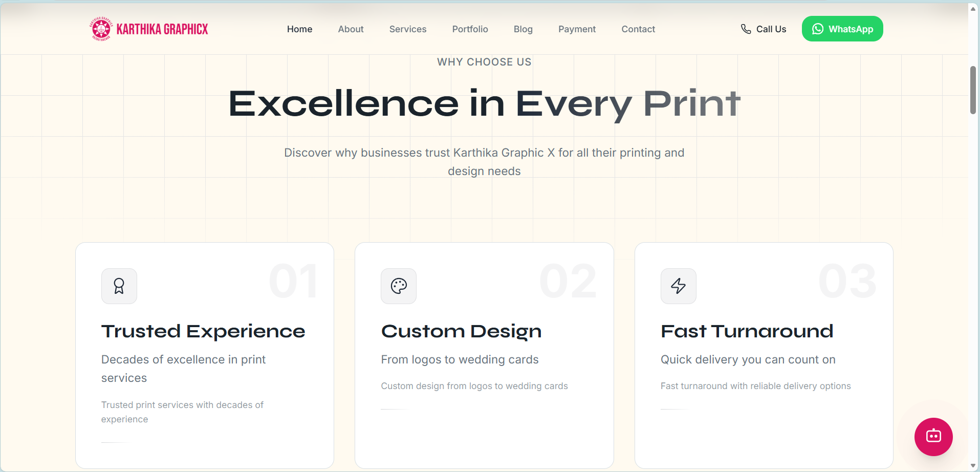The height and width of the screenshot is (472, 980).
Task: Open the Contact page
Action: pyautogui.click(x=638, y=29)
